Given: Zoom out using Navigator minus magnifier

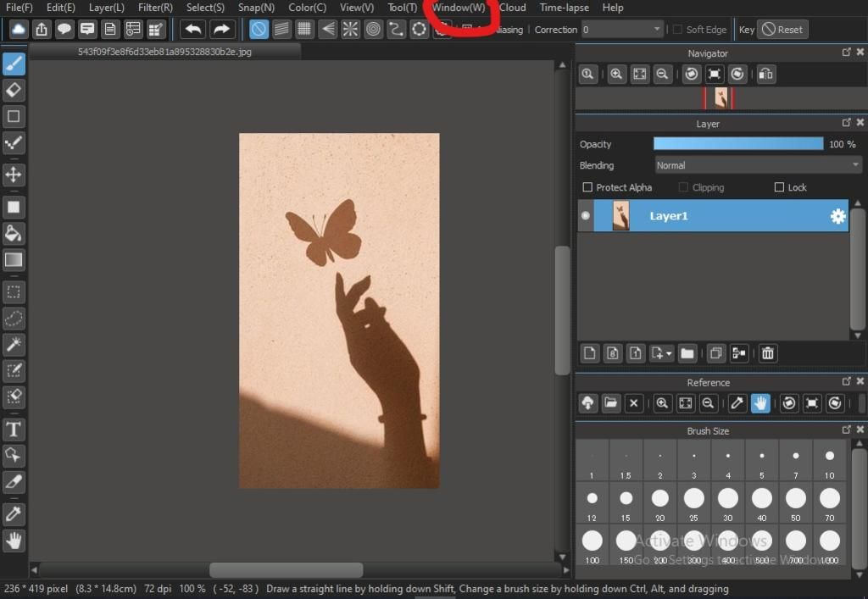Looking at the screenshot, I should [662, 74].
